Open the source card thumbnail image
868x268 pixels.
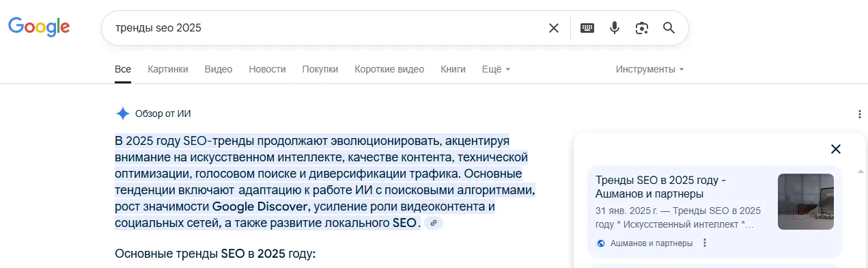(x=806, y=202)
